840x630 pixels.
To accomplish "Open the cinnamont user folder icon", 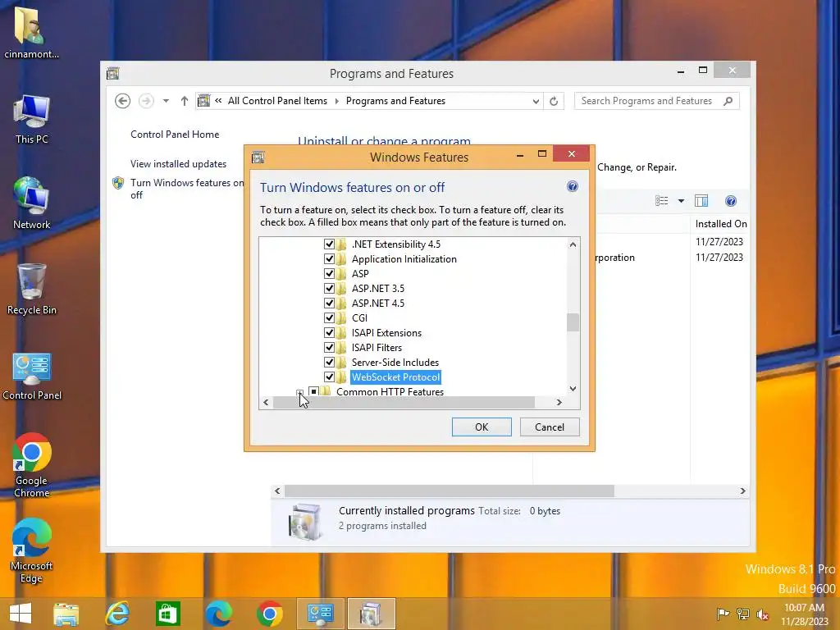I will pos(31,32).
